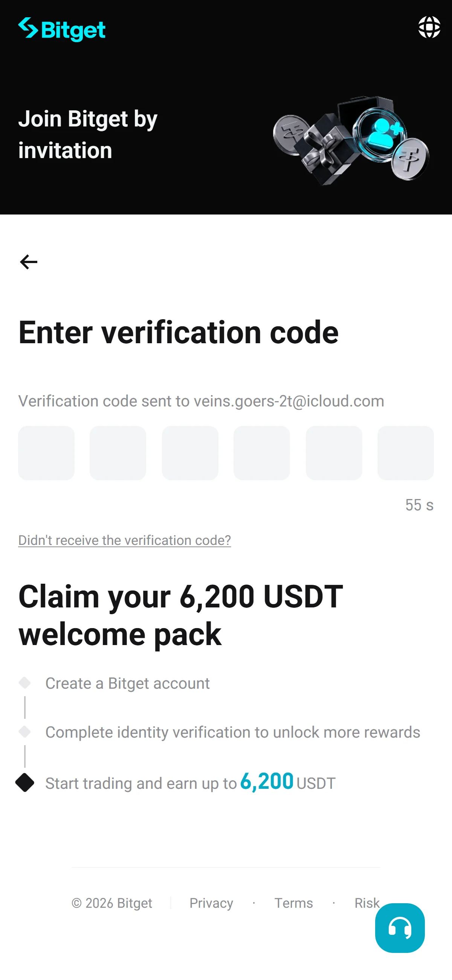Open 'Didn't receive the verification code?' link
The width and height of the screenshot is (452, 980).
(125, 540)
